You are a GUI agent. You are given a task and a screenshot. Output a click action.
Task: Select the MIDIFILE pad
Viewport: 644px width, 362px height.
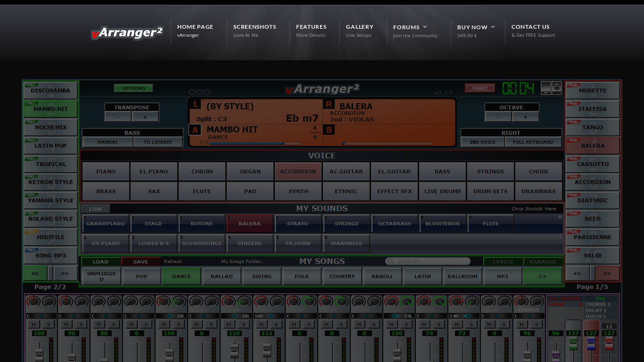[x=50, y=237]
